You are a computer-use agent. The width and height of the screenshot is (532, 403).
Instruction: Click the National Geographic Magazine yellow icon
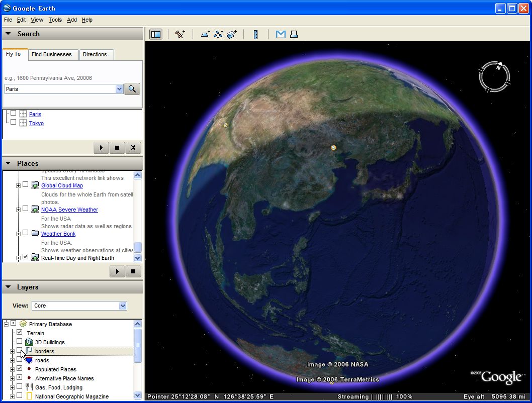click(30, 396)
